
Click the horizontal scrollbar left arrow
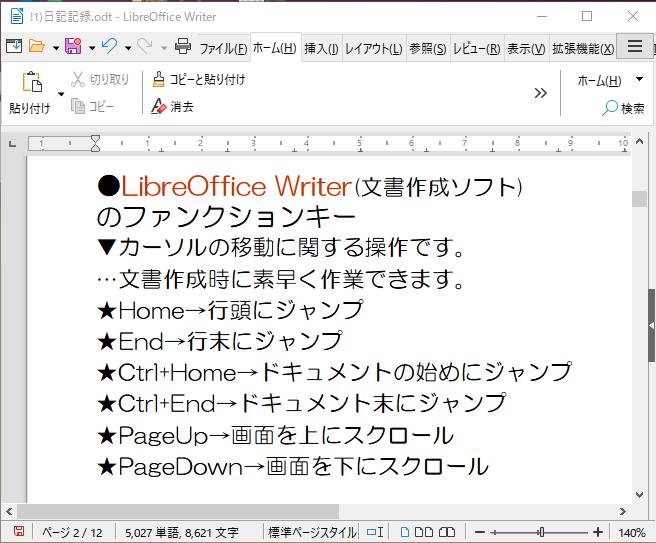tap(9, 511)
